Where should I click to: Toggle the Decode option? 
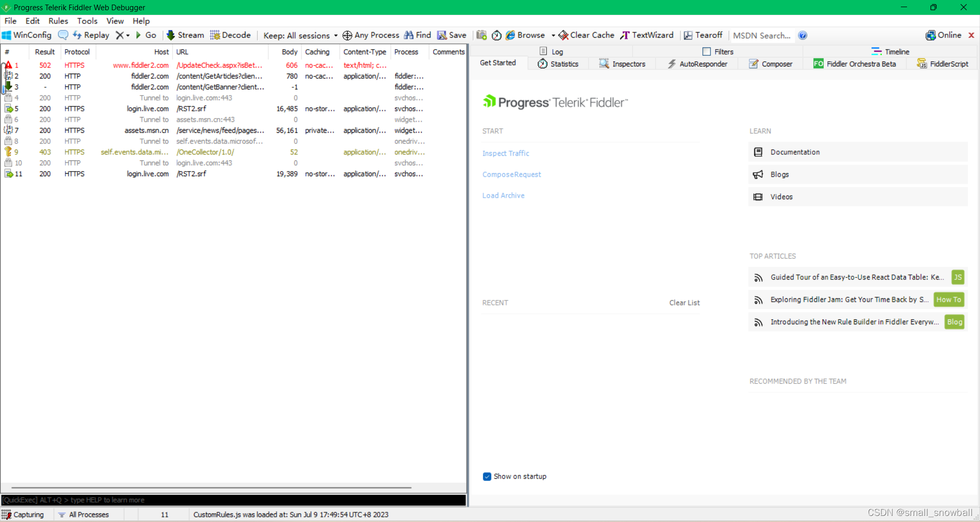coord(230,35)
